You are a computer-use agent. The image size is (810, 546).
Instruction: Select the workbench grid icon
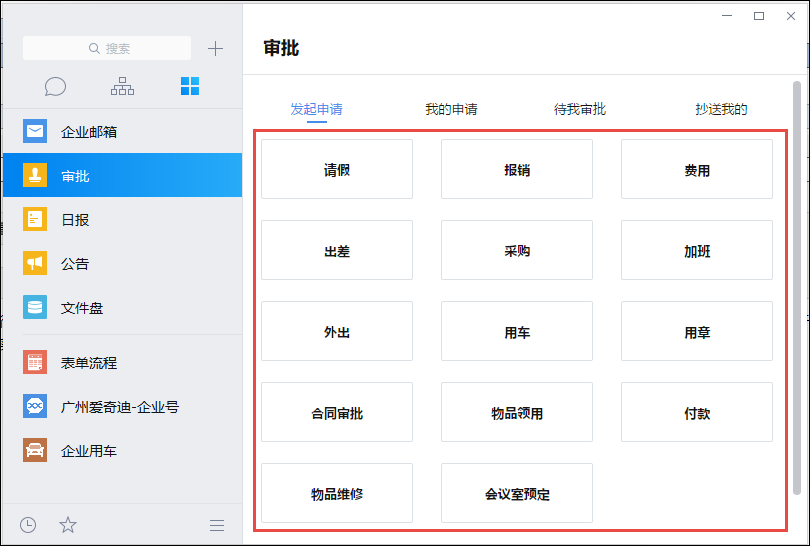[190, 86]
